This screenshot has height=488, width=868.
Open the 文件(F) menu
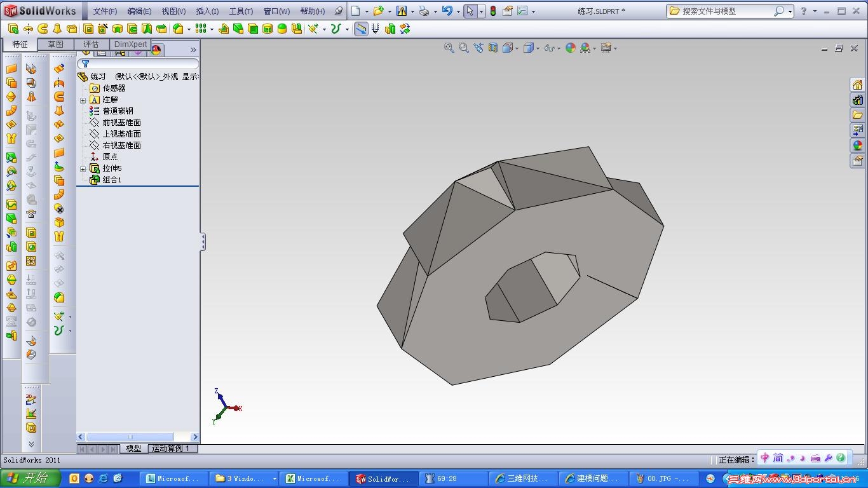pos(105,11)
